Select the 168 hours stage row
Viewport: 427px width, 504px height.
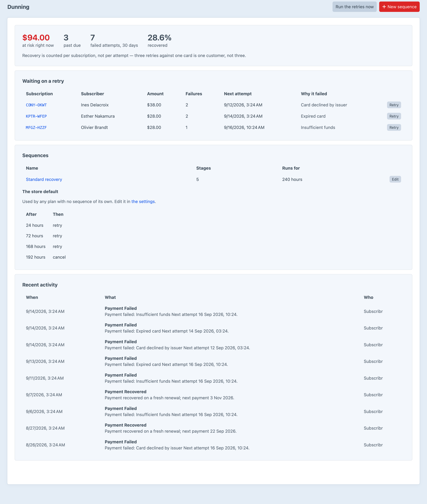[46, 247]
